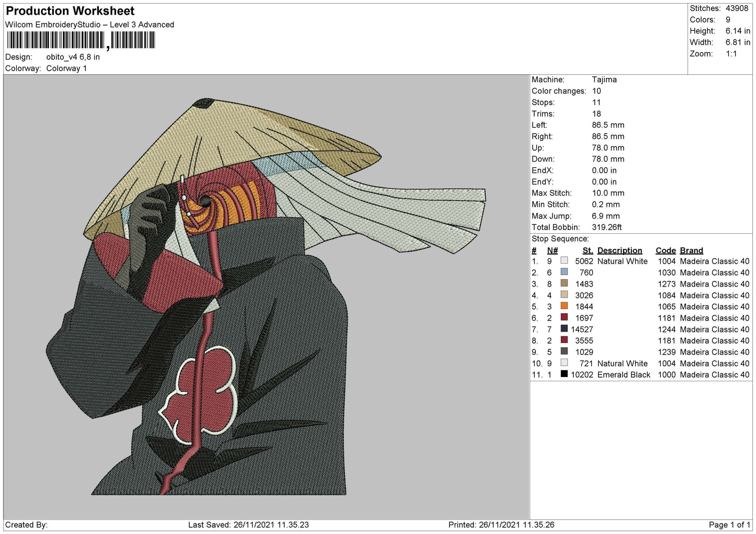756x534 pixels.
Task: Click the Left value '86.5 mm'
Action: click(x=608, y=125)
